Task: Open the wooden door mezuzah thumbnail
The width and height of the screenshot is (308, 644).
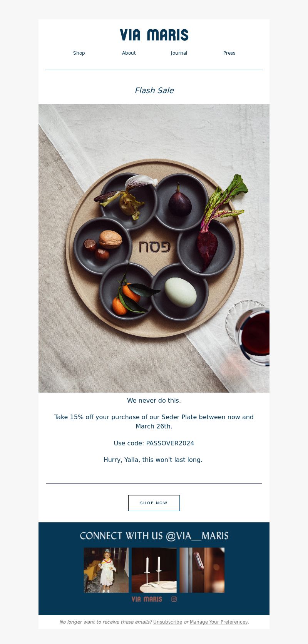Action: [202, 570]
